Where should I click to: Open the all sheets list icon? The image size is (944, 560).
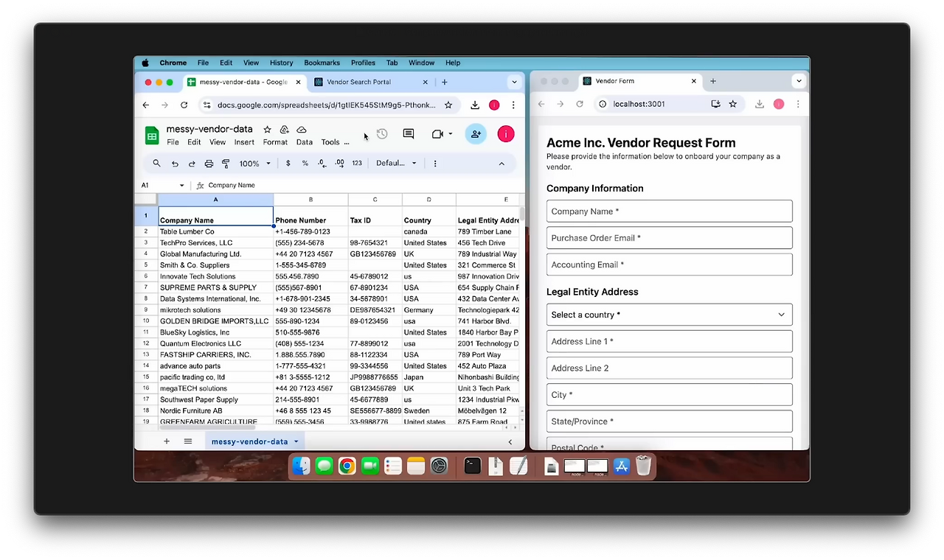click(x=188, y=441)
